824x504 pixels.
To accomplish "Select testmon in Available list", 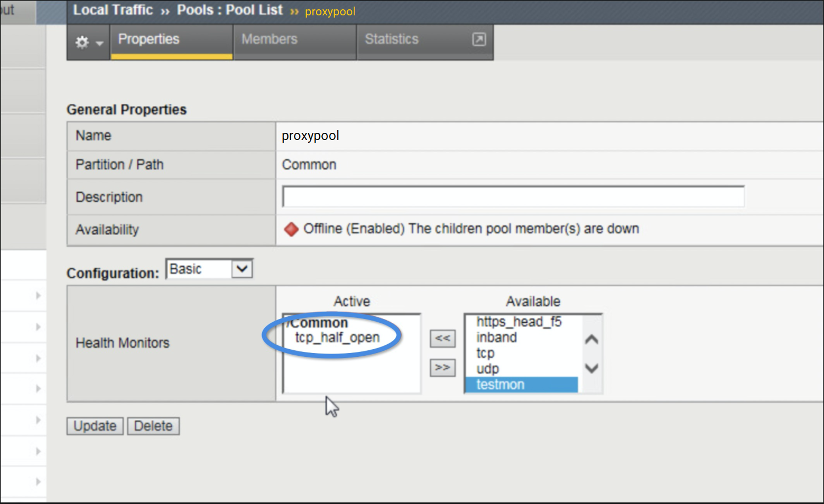I will pos(521,384).
